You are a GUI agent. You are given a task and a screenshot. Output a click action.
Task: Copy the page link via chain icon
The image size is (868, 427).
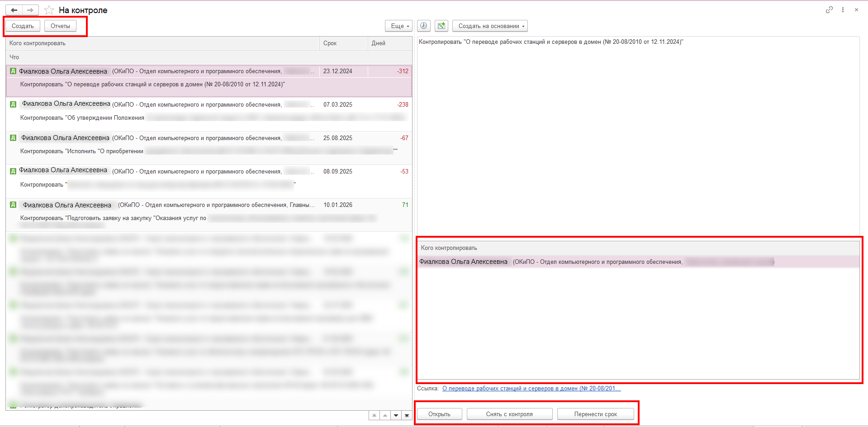pos(829,9)
